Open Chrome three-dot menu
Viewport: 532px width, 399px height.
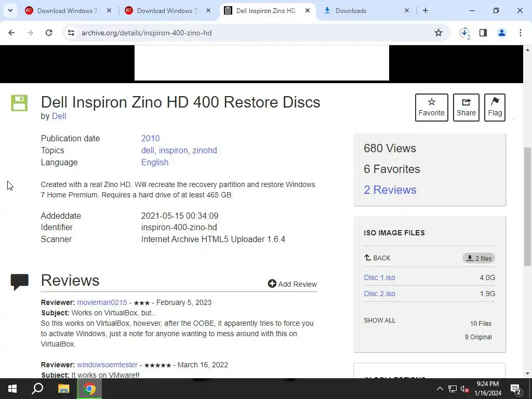pos(521,33)
